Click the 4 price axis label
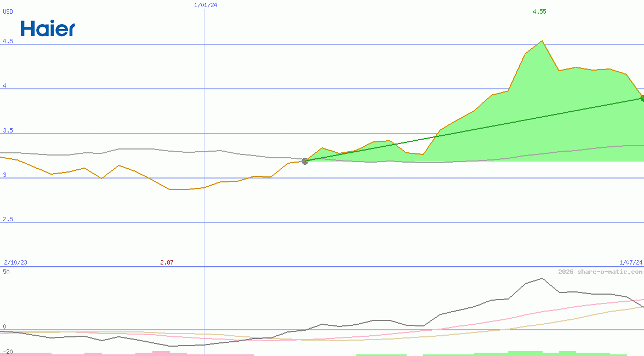Viewport: 644px width, 356px height. coord(4,85)
